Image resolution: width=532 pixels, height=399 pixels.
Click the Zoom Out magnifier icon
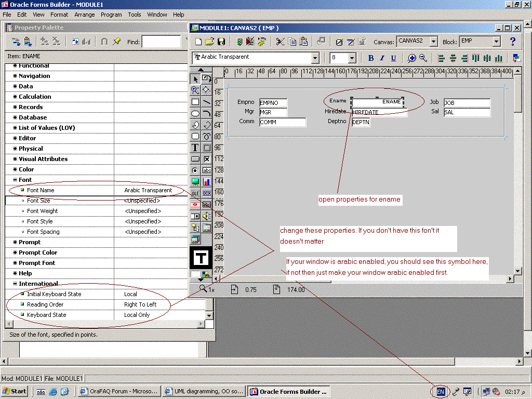423,58
